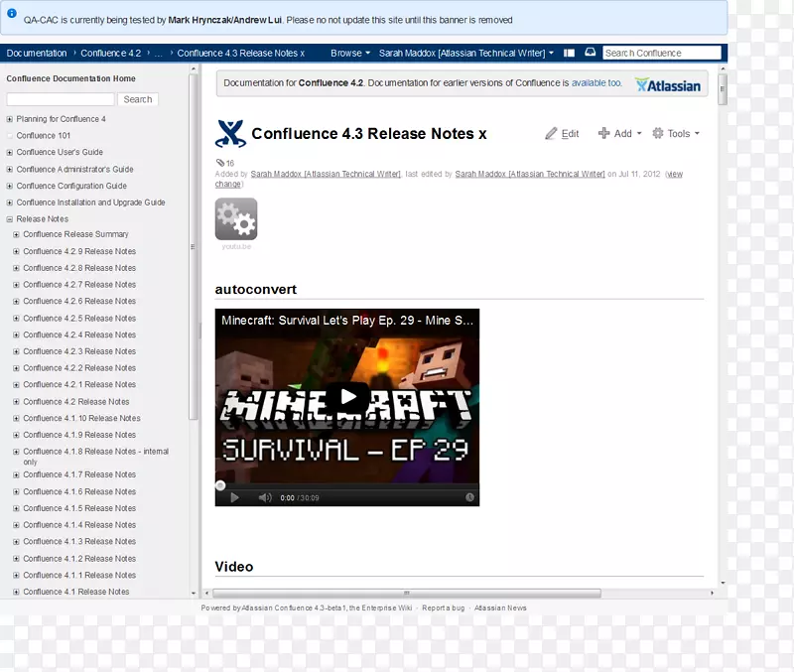Click the gear widget placeholder icon
Viewport: 794px width, 672px height.
click(236, 219)
